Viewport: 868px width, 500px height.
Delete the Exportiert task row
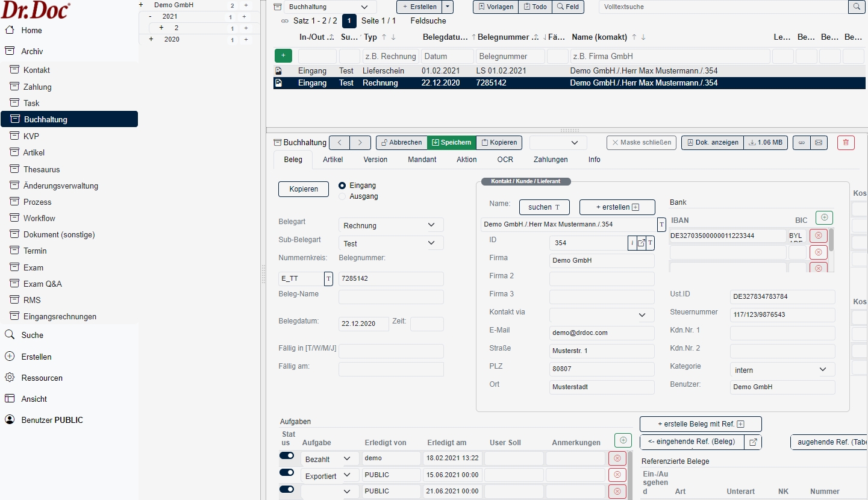coord(617,475)
